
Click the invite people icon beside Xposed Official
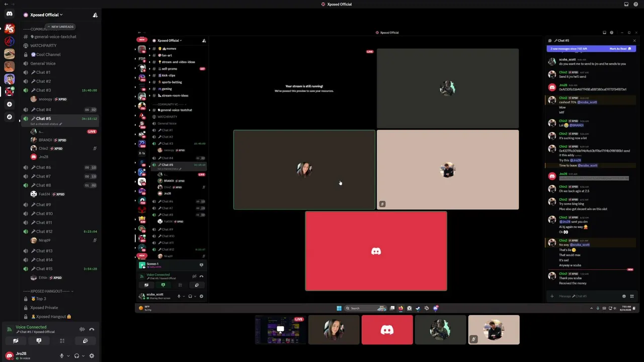pos(95,15)
